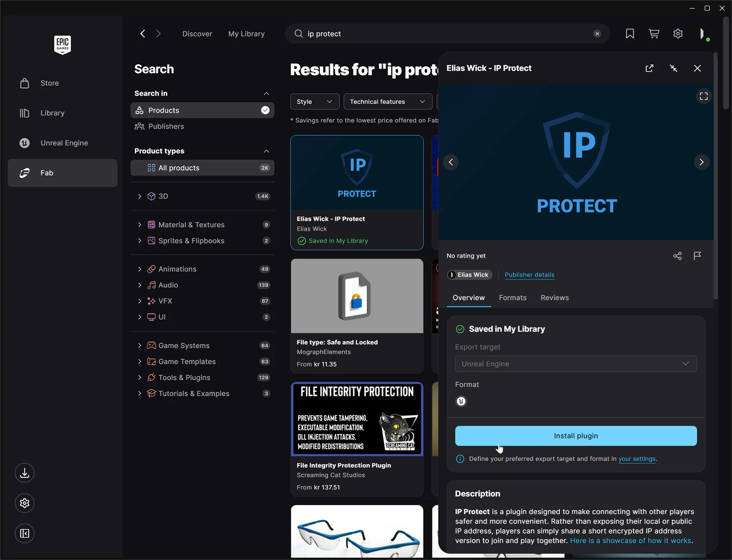Image resolution: width=732 pixels, height=560 pixels.
Task: Click the search field with 'ip protect'
Action: 447,34
